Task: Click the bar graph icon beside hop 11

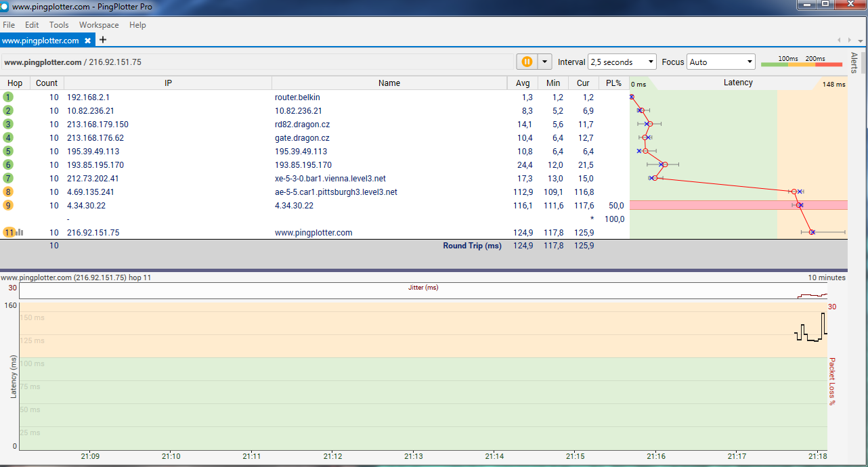Action: point(20,232)
